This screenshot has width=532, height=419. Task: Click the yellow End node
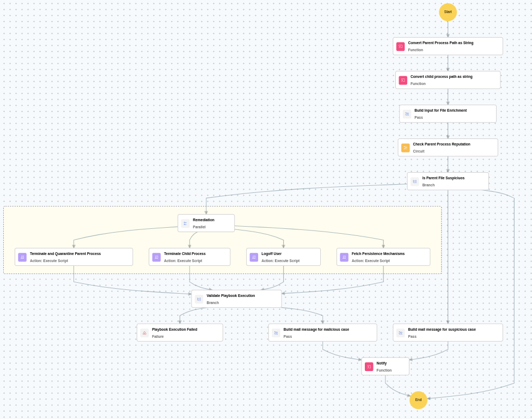tap(418, 400)
